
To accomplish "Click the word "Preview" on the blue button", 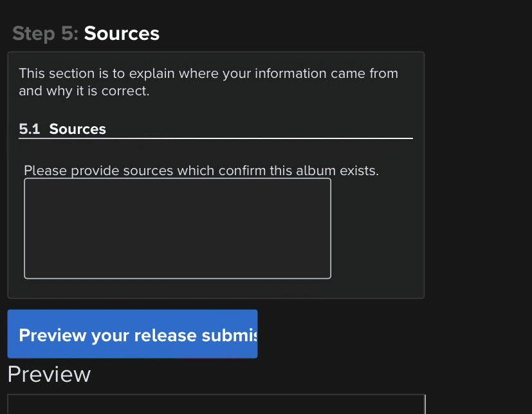I will [x=53, y=335].
